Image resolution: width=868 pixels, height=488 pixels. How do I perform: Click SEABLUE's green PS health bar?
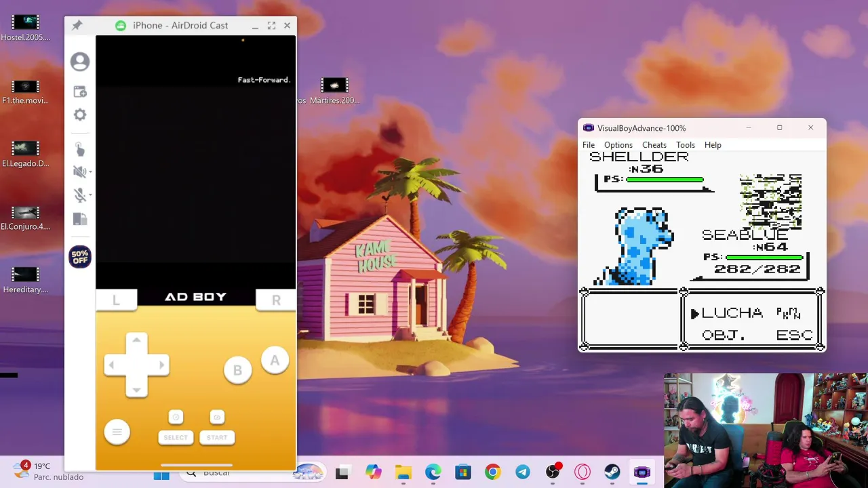click(x=764, y=258)
